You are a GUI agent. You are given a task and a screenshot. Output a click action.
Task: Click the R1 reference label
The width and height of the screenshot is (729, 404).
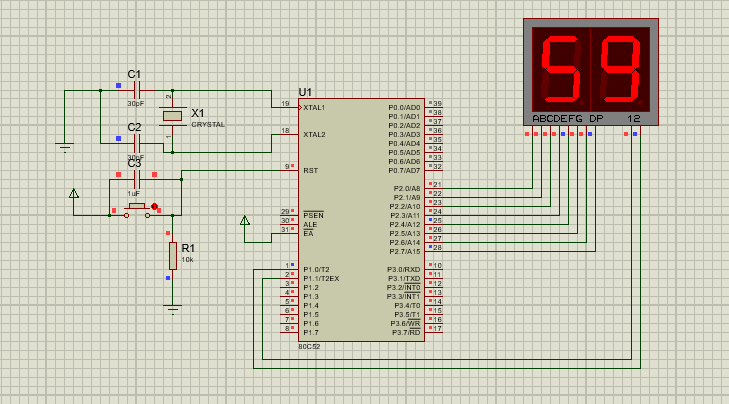(188, 248)
